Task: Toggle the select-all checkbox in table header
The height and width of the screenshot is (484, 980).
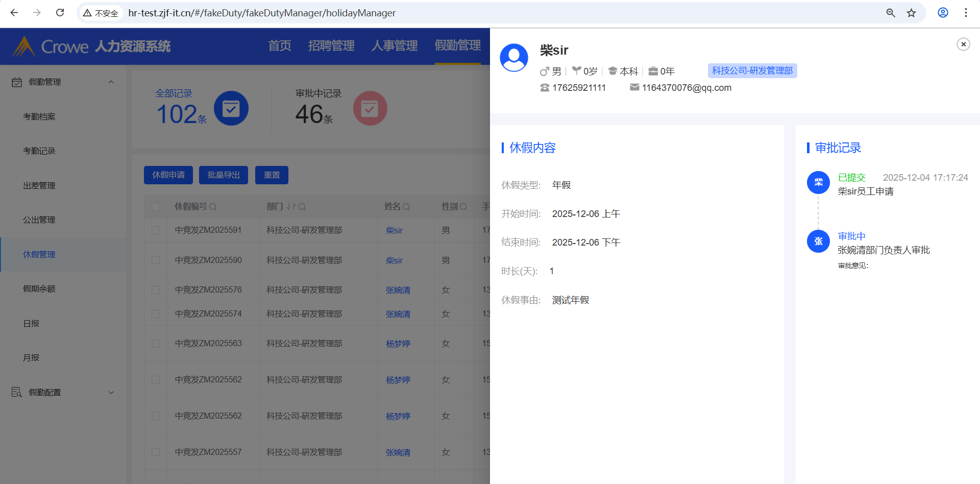Action: (x=156, y=207)
